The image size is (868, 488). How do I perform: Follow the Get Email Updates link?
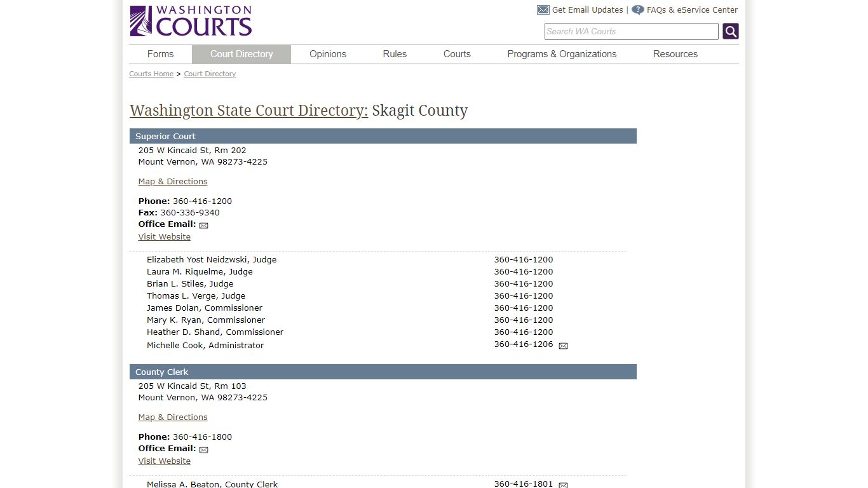[588, 10]
